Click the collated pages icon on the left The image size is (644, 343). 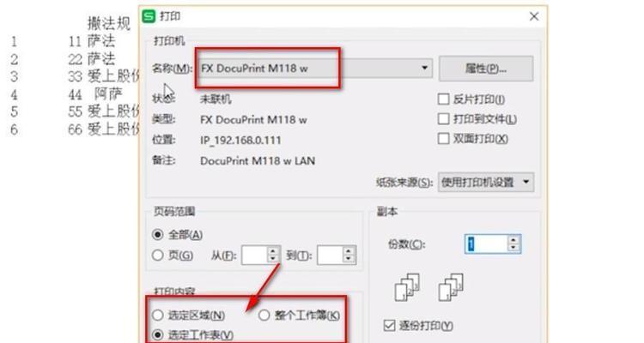click(x=407, y=287)
